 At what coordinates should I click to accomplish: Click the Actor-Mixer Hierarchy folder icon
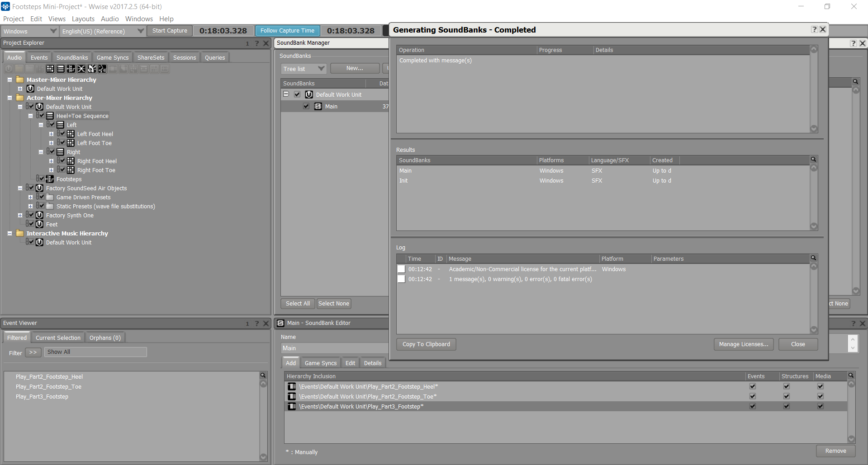[20, 98]
